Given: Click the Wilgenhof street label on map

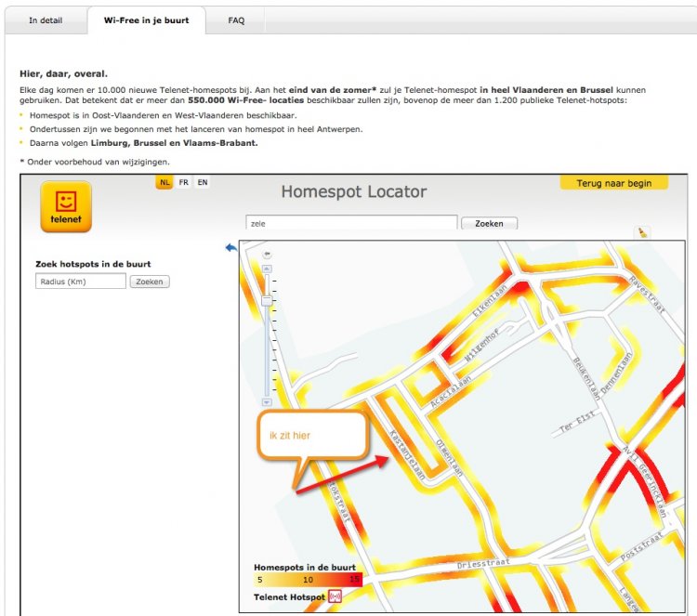Looking at the screenshot, I should tap(481, 345).
